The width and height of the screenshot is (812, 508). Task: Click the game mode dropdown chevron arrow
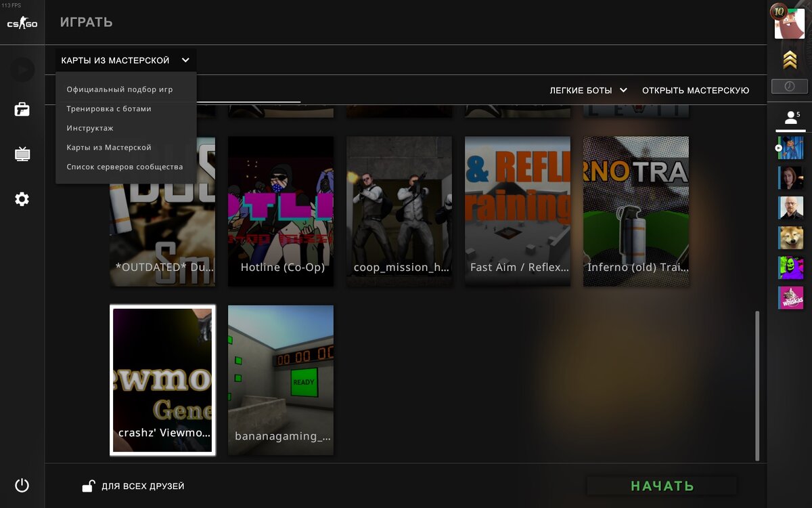pos(185,60)
